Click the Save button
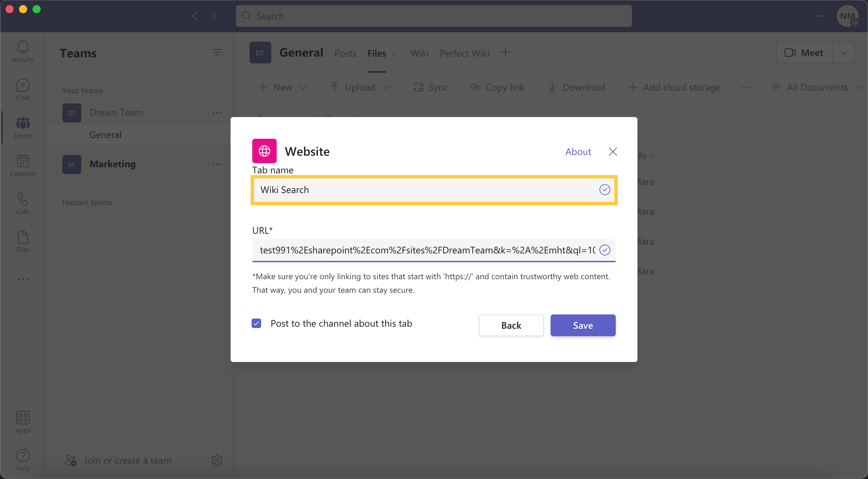The width and height of the screenshot is (868, 479). (583, 325)
